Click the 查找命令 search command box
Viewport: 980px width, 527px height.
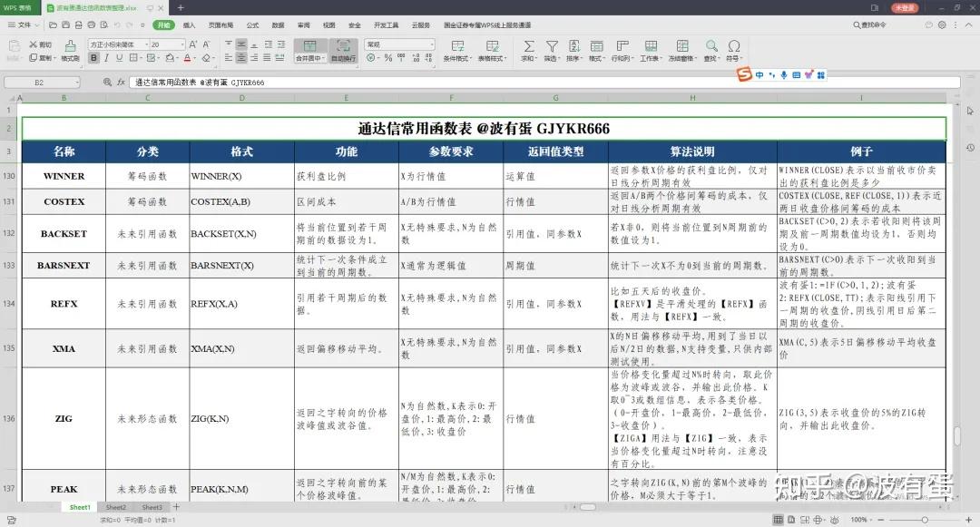click(x=869, y=25)
